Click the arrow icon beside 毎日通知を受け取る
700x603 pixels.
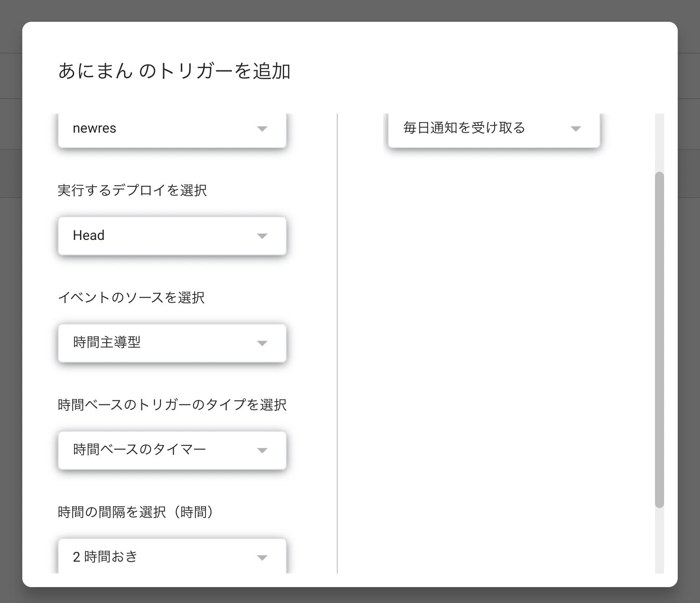coord(576,129)
